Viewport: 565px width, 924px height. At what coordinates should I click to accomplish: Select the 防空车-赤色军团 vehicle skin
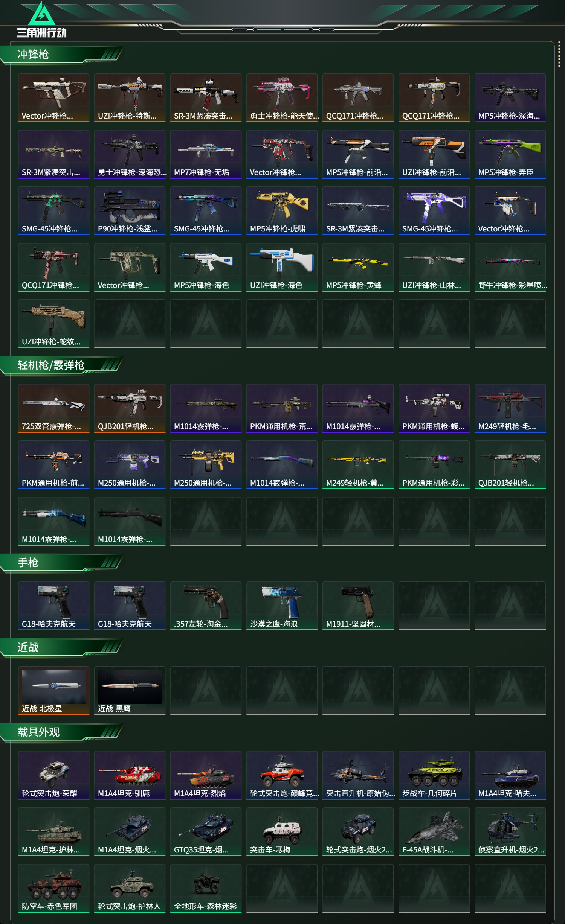(x=53, y=888)
